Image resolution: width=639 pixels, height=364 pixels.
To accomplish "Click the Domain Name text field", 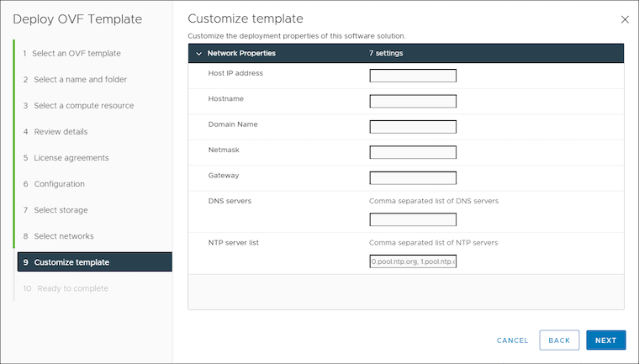I will tap(413, 127).
